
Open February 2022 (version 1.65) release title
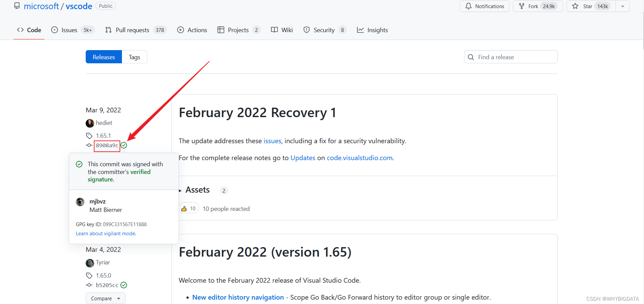click(x=265, y=252)
